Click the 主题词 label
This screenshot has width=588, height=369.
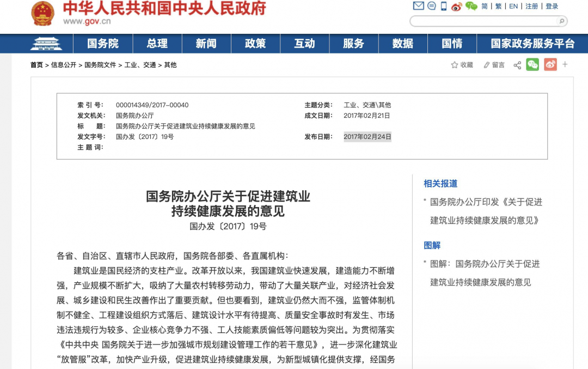90,147
